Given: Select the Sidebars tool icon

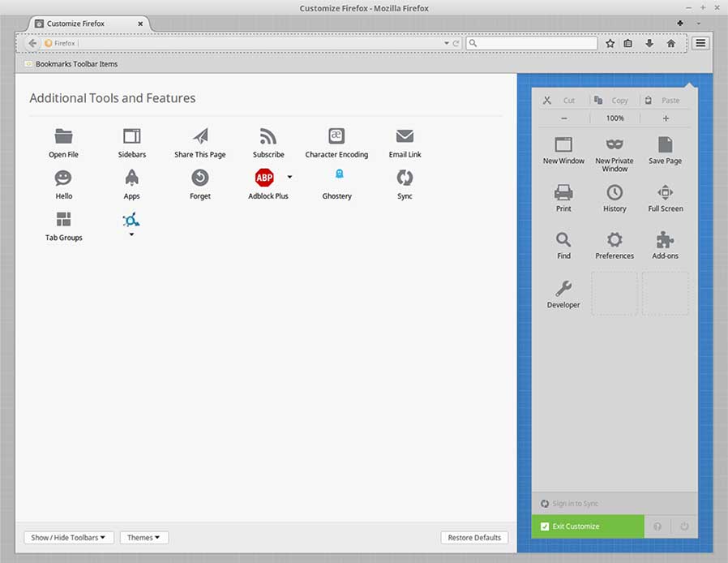Looking at the screenshot, I should [132, 136].
